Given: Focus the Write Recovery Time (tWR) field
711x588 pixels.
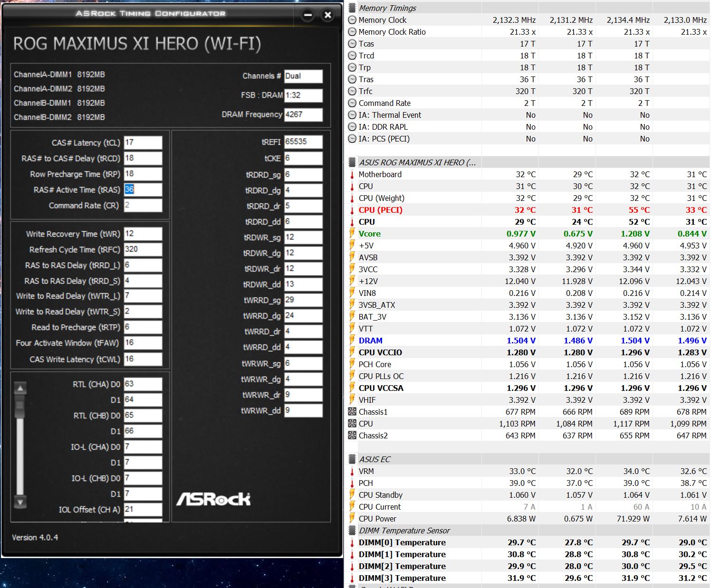Looking at the screenshot, I should pyautogui.click(x=143, y=234).
